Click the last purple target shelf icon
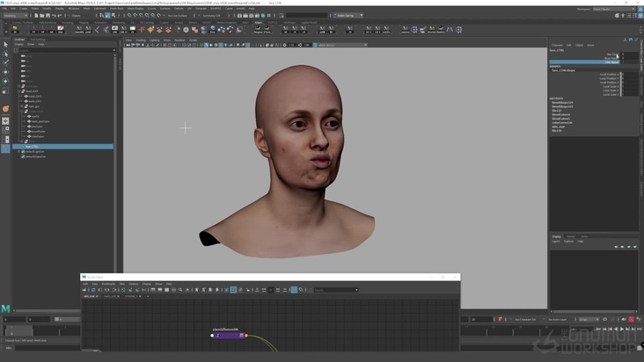 pos(459,30)
